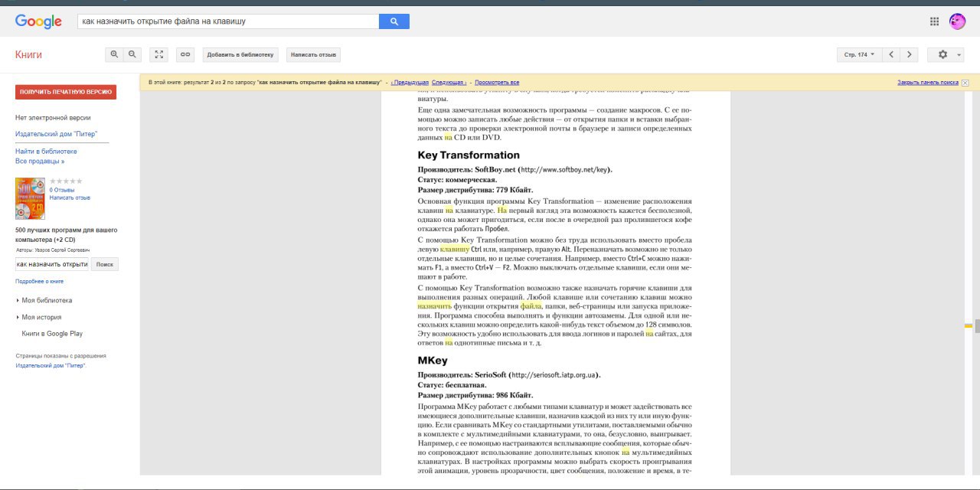Click Добавить в библиотеку button
The width and height of the screenshot is (980, 490).
[240, 54]
